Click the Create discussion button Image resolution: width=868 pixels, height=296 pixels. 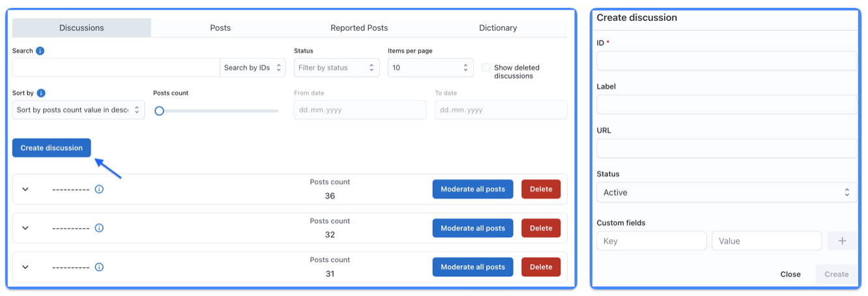click(51, 148)
